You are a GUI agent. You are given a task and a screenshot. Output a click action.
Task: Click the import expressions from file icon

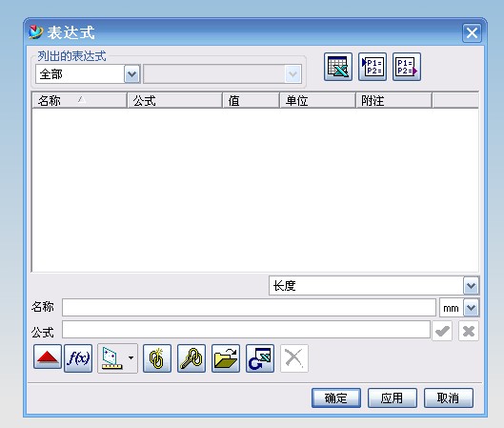point(373,67)
